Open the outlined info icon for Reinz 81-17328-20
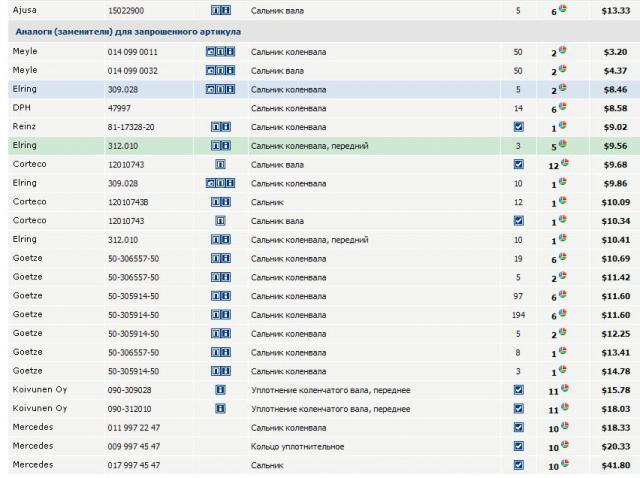The height and width of the screenshot is (478, 640). (216, 127)
